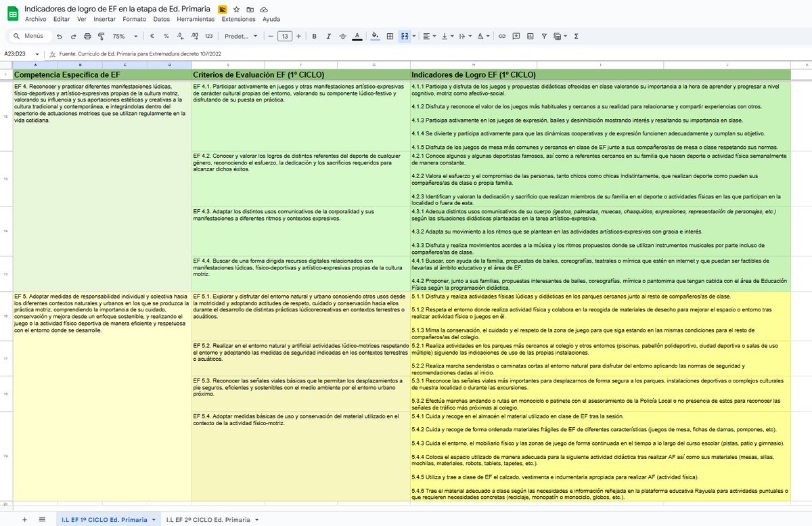
Task: Open 2º CICLO tab options arrow
Action: pyautogui.click(x=256, y=519)
